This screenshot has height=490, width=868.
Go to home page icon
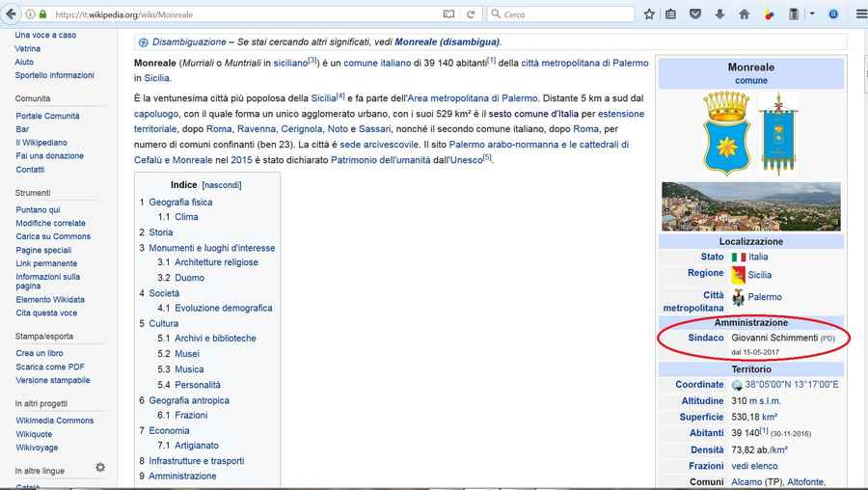click(x=744, y=14)
